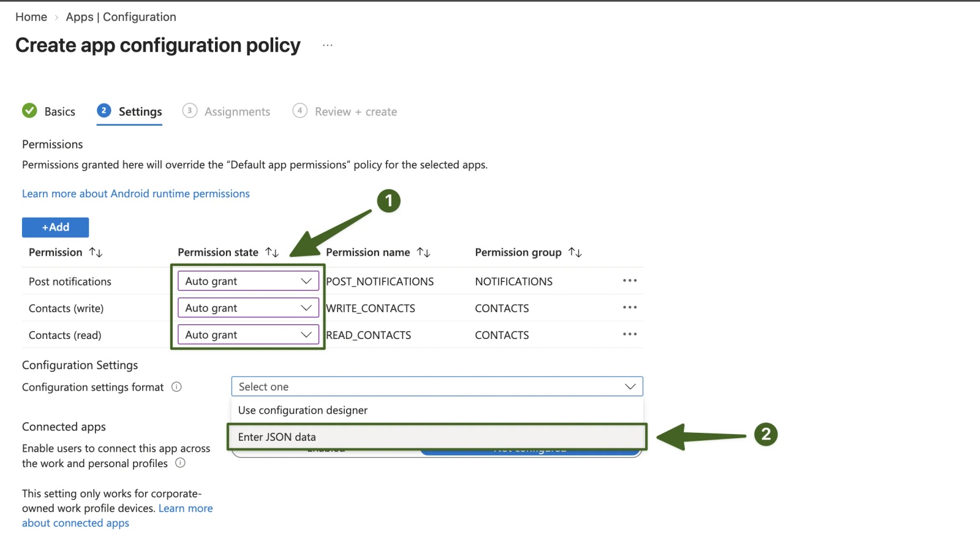
Task: Open Post notifications permission state dropdown
Action: pos(248,281)
